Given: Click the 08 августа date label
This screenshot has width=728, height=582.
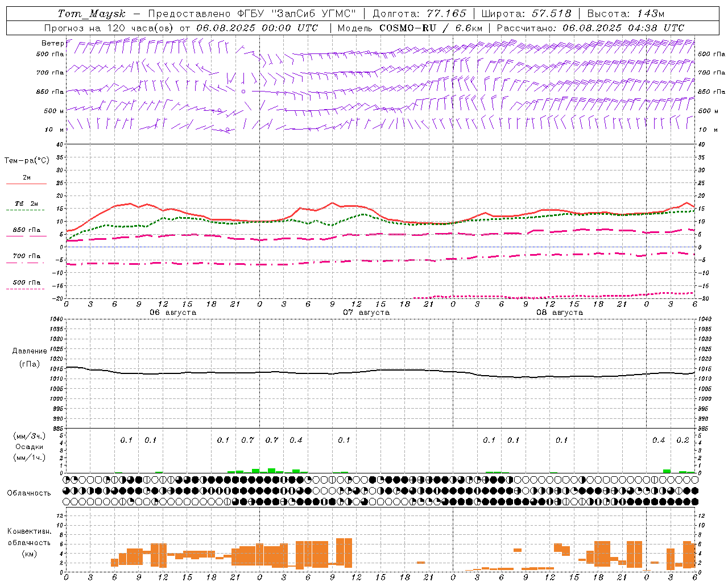Looking at the screenshot, I should [x=559, y=312].
